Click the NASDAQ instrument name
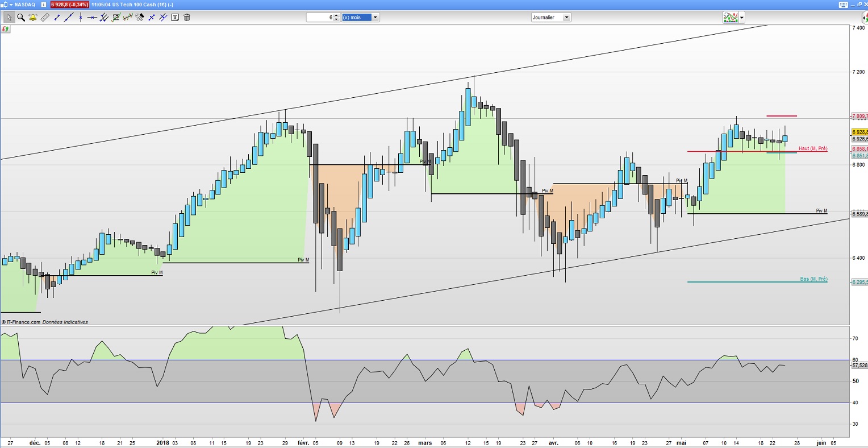Screen dimensions: 868x448 [x=24, y=5]
